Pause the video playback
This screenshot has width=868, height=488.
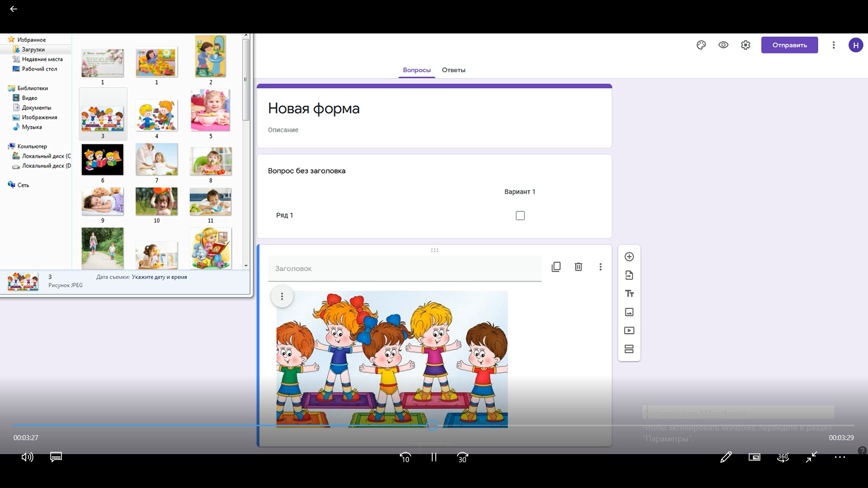coord(434,457)
